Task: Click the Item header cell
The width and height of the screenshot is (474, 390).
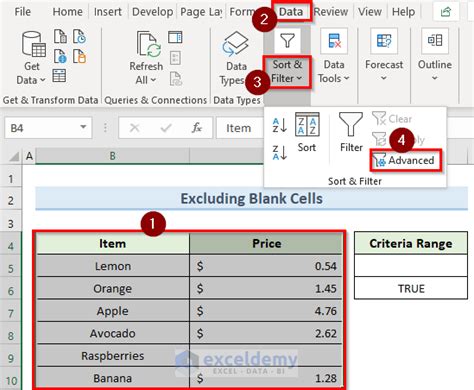Action: tap(113, 244)
